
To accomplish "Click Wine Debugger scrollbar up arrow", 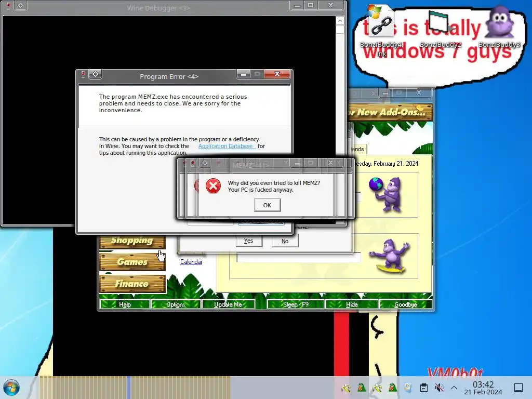I will coord(340,21).
